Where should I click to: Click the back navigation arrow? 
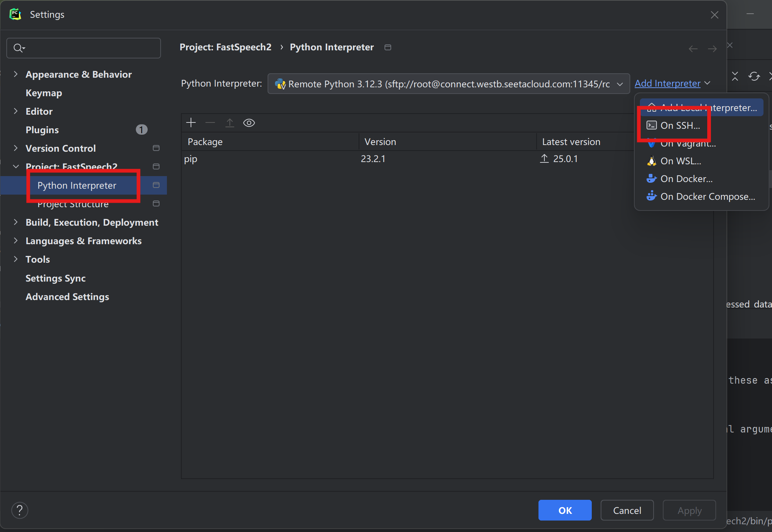pos(693,49)
